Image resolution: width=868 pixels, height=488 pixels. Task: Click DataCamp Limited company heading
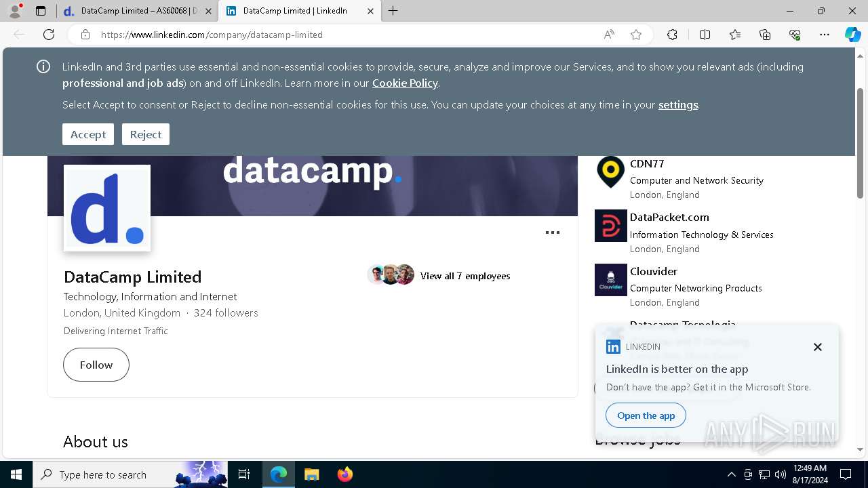133,277
